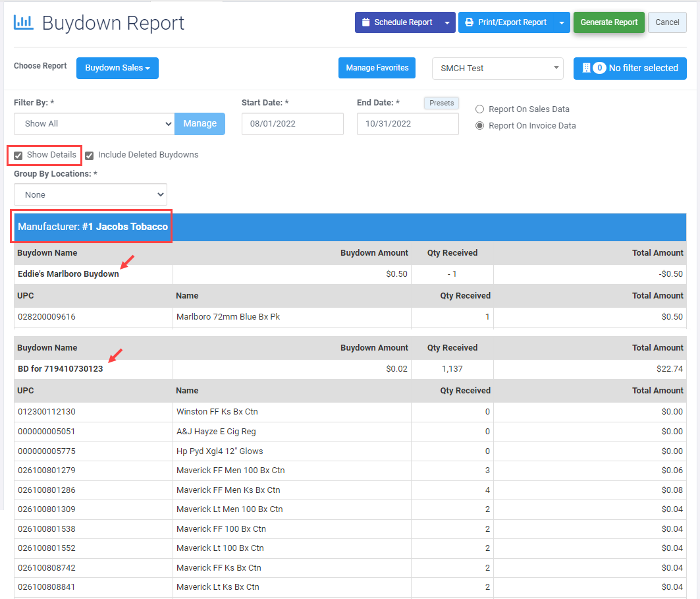Click the BD for 719410730123 buydown name

click(61, 369)
